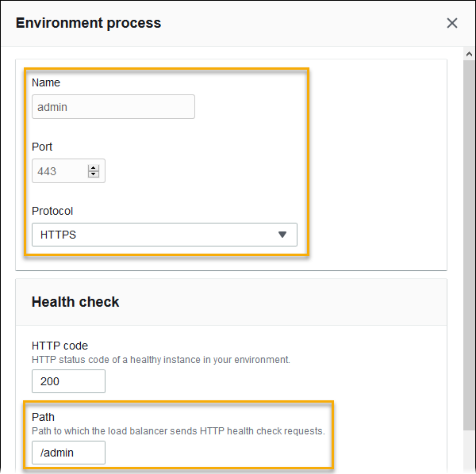Click the HTTP code label
This screenshot has width=476, height=474.
59,346
